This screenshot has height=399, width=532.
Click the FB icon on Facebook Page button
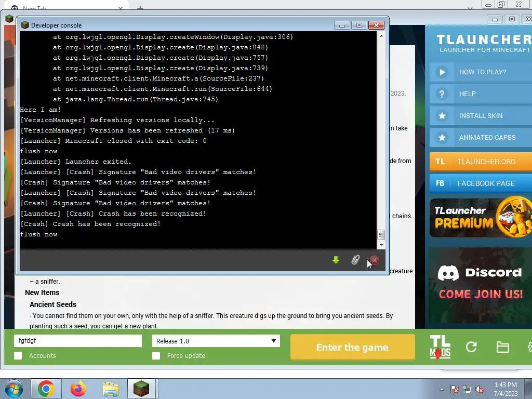pyautogui.click(x=440, y=183)
